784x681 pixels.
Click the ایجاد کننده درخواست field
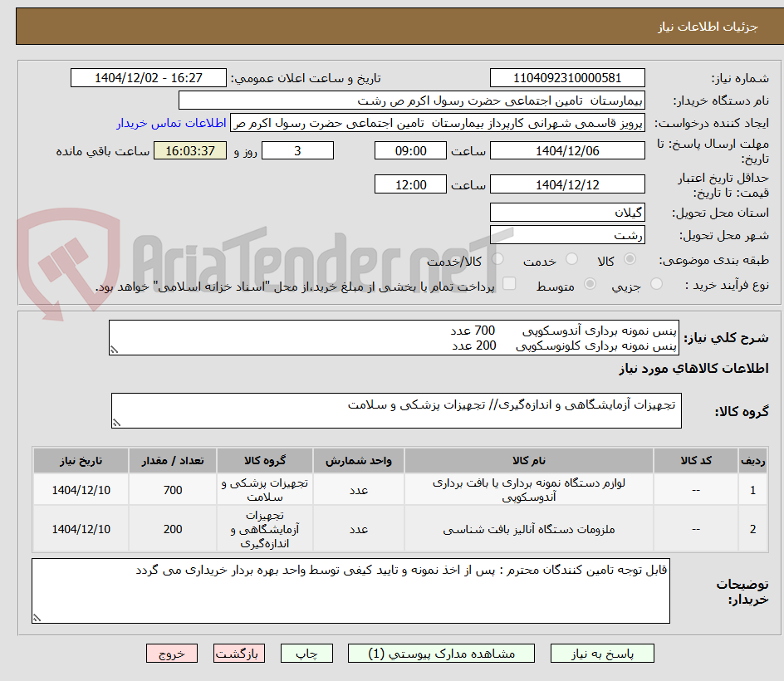click(438, 123)
